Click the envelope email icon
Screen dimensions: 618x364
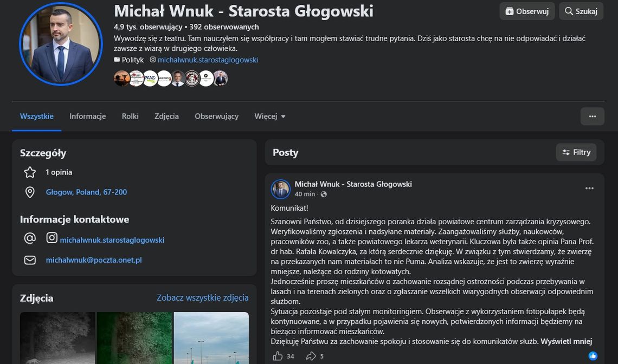coord(30,260)
